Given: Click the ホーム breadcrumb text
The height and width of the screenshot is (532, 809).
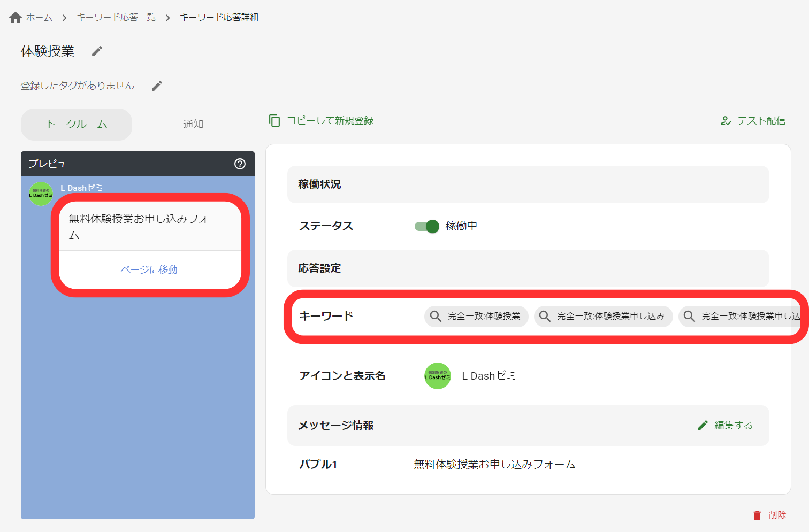Looking at the screenshot, I should coord(37,17).
